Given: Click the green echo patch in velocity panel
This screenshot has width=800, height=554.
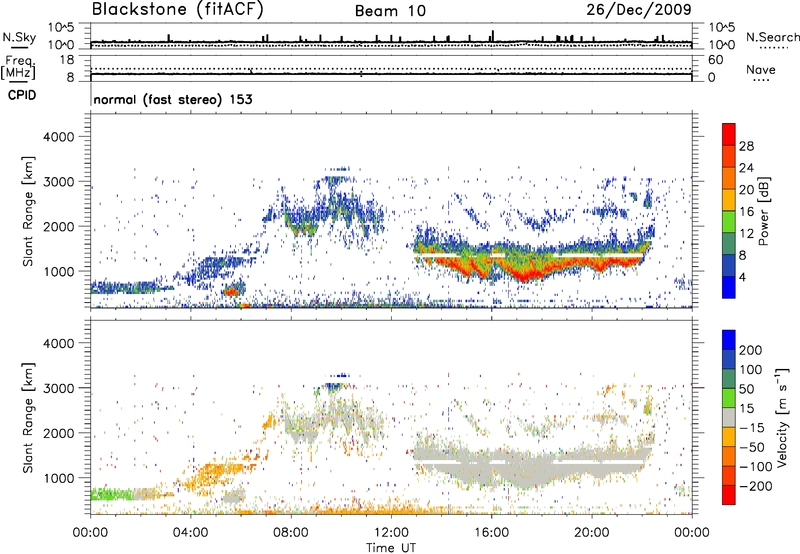Looking at the screenshot, I should pyautogui.click(x=111, y=494).
